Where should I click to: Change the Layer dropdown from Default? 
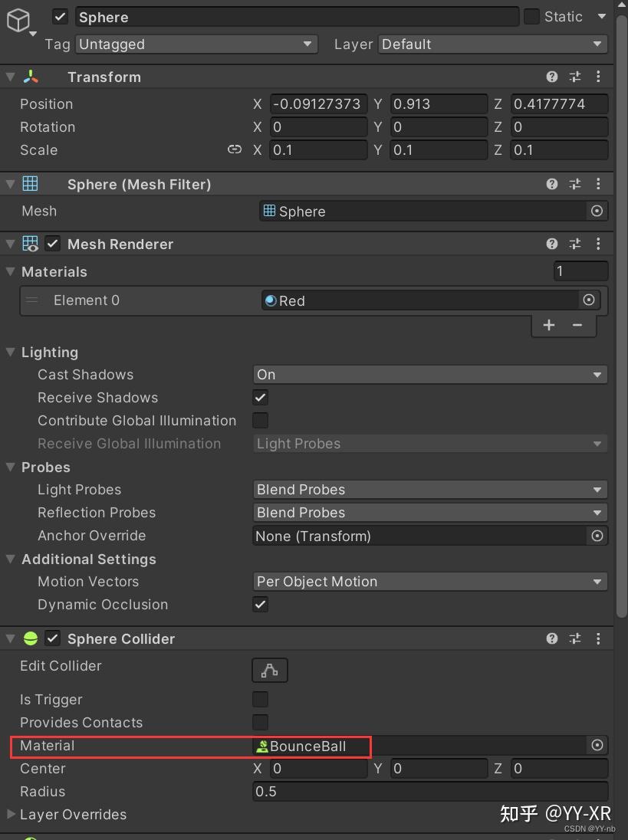492,44
